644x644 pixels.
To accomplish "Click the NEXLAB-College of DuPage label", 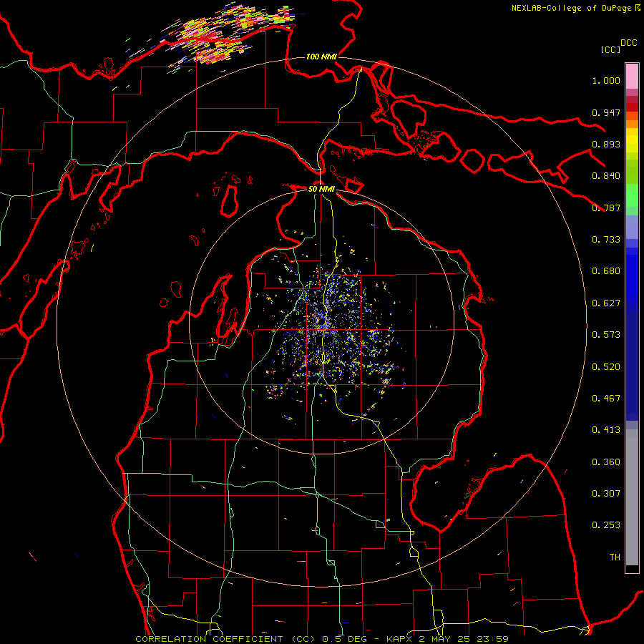I will (571, 8).
